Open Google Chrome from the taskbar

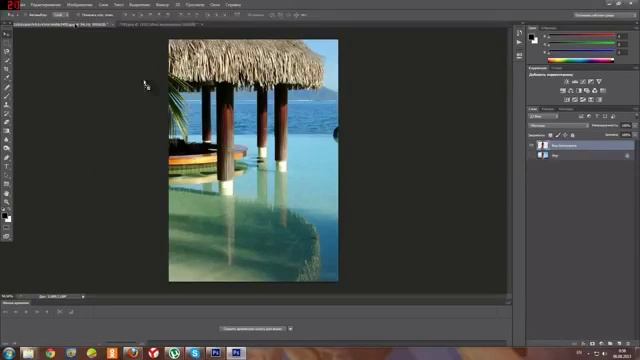(51, 353)
